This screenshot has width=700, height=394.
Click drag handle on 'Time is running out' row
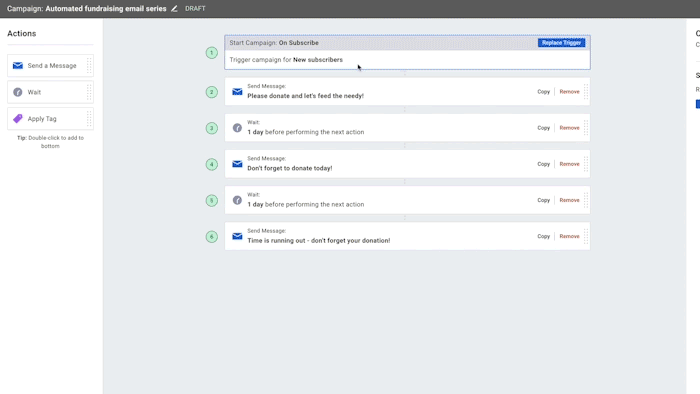click(x=586, y=236)
